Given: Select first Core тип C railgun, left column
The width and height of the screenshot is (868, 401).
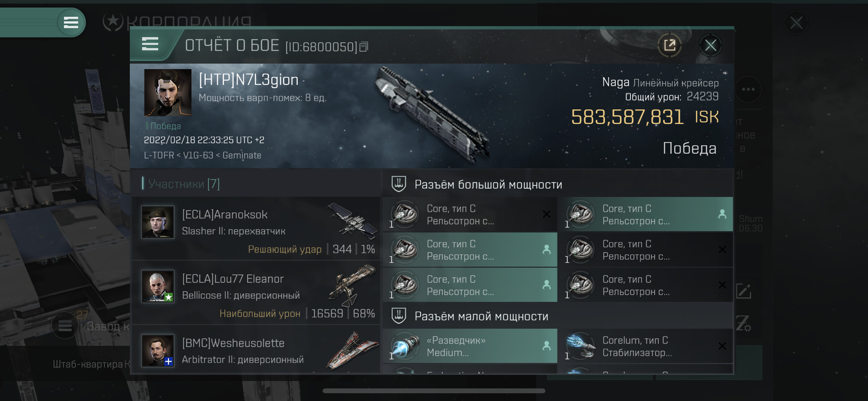Looking at the screenshot, I should click(x=470, y=215).
